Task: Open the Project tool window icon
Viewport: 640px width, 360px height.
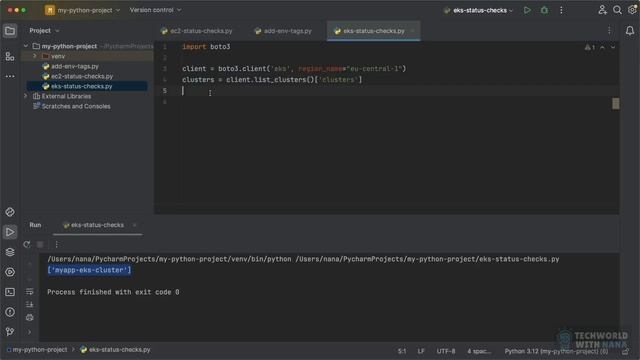Action: [x=10, y=31]
